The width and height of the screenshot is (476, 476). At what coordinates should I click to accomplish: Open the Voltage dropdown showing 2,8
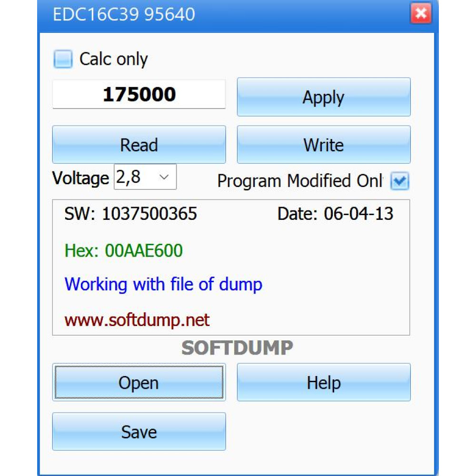145,177
